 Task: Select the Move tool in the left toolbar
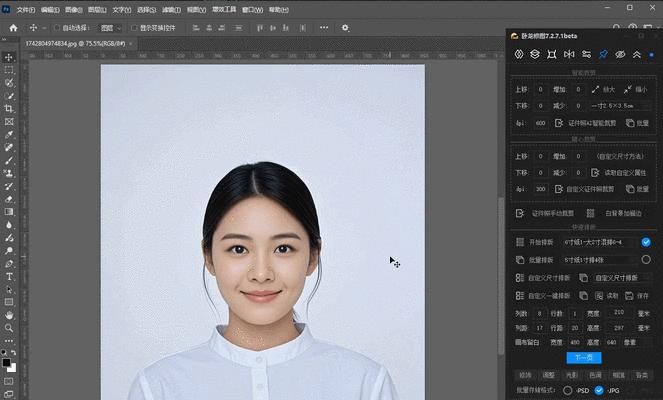pos(9,57)
